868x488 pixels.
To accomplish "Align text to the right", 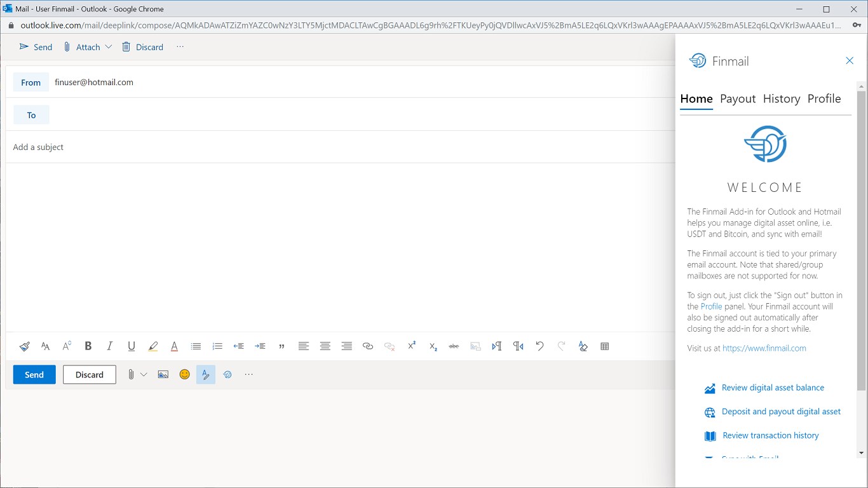I will (347, 346).
